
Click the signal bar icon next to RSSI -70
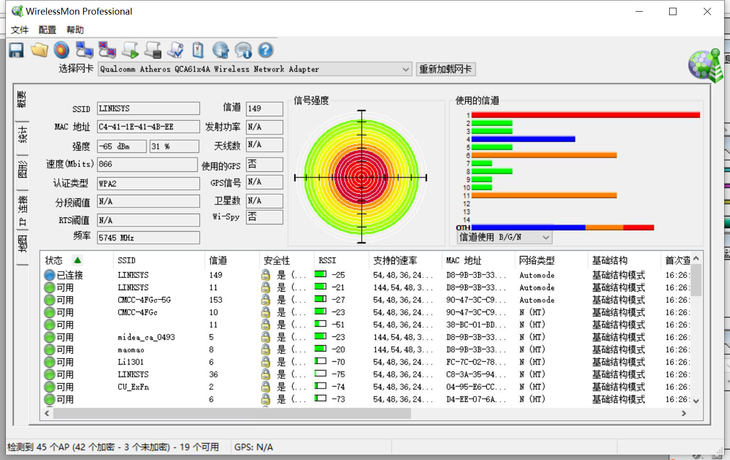pyautogui.click(x=320, y=361)
